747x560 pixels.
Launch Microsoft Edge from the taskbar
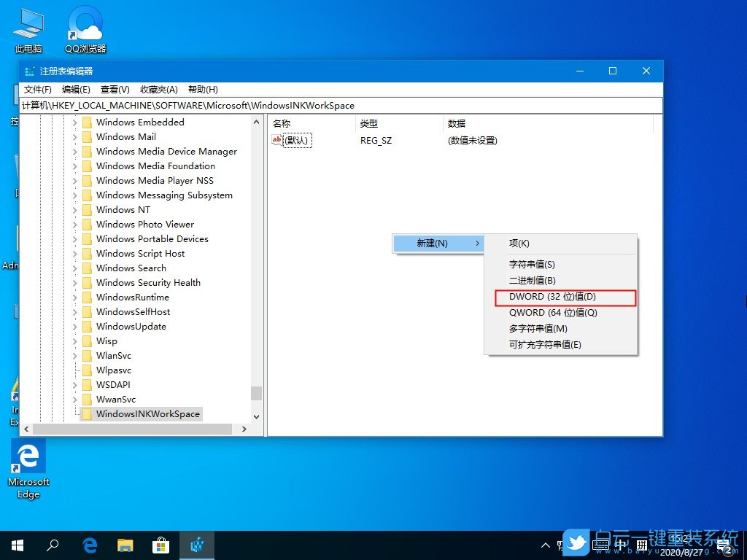coord(89,545)
